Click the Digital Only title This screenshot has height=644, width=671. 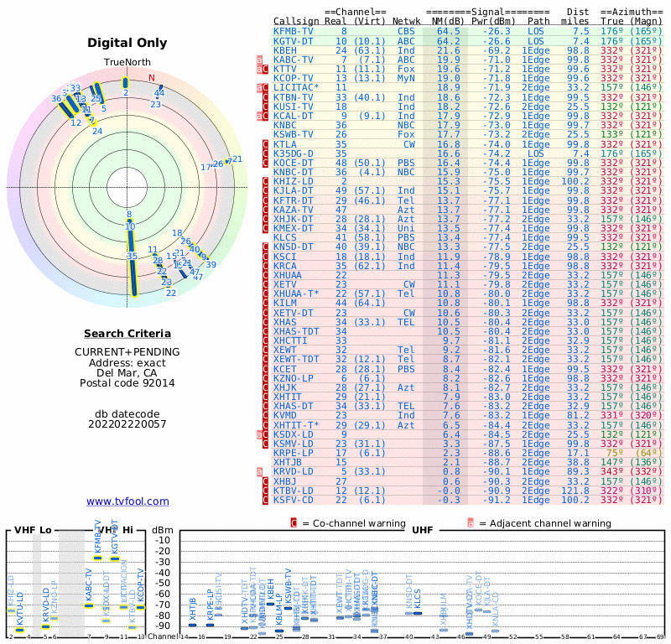127,43
